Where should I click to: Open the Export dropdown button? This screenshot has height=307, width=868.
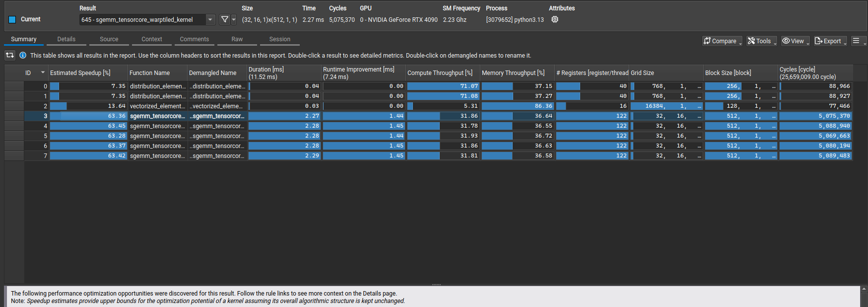[830, 41]
